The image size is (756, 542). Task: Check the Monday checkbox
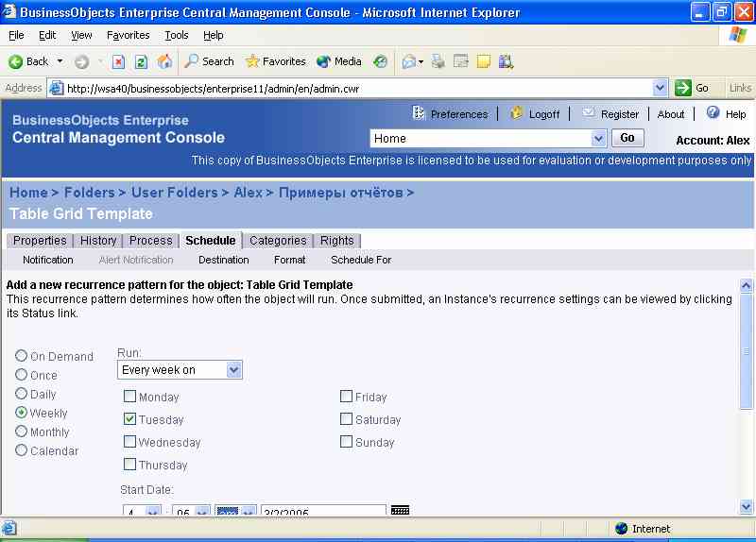pos(130,397)
